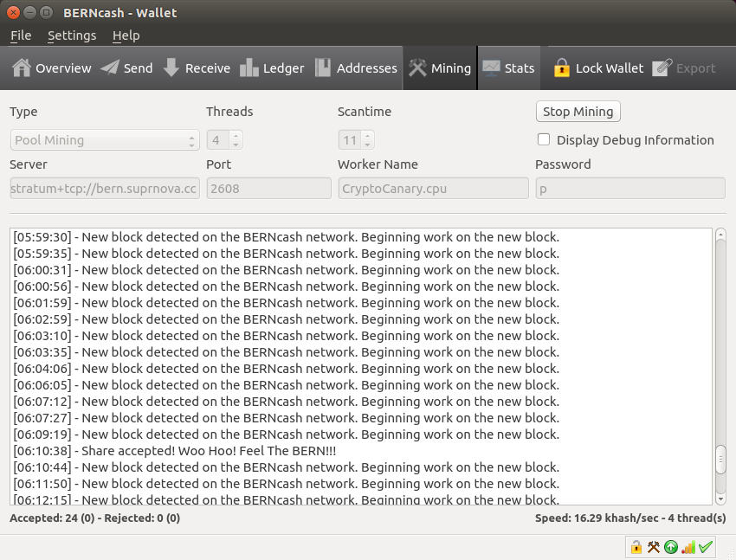736x560 pixels.
Task: Click the Accepted/Rejected counter text
Action: (x=95, y=518)
